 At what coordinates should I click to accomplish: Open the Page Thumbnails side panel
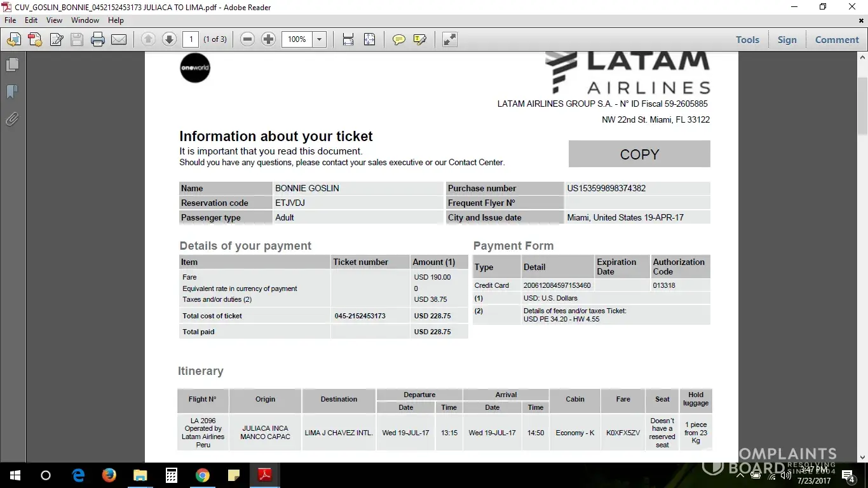(12, 65)
